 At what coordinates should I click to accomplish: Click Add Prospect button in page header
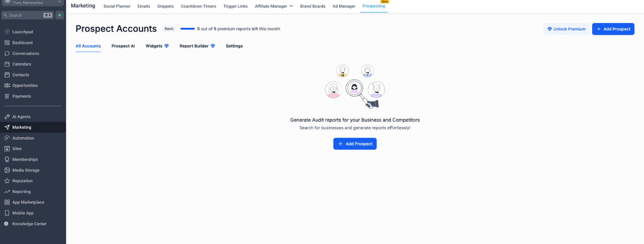coord(613,29)
